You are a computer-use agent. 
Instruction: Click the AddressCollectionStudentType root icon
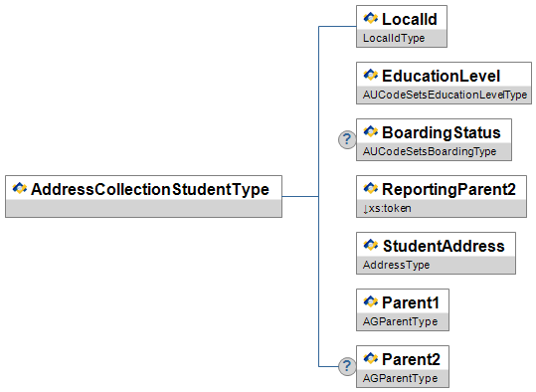click(x=20, y=188)
